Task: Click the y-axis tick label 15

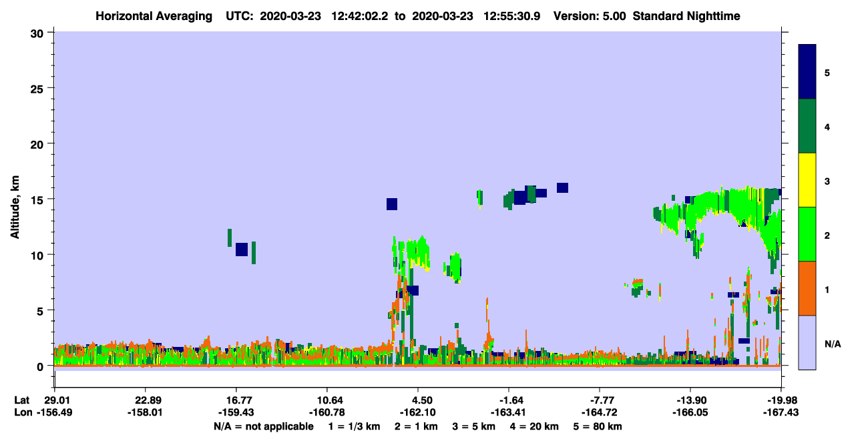Action: pyautogui.click(x=39, y=199)
